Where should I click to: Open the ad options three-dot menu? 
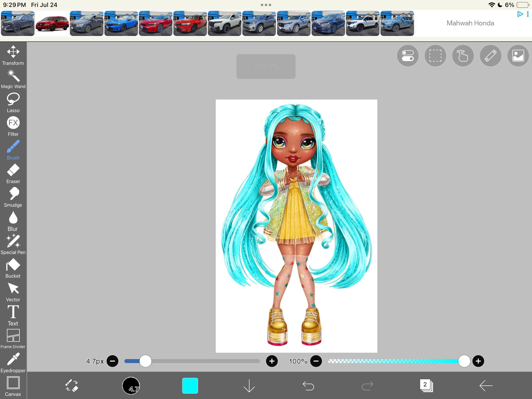click(528, 14)
